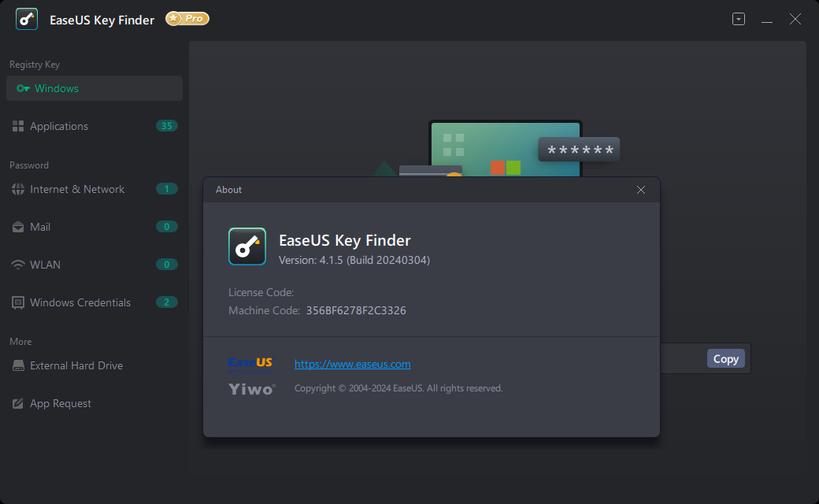Open the Applications section
This screenshot has width=819, height=504.
point(94,126)
